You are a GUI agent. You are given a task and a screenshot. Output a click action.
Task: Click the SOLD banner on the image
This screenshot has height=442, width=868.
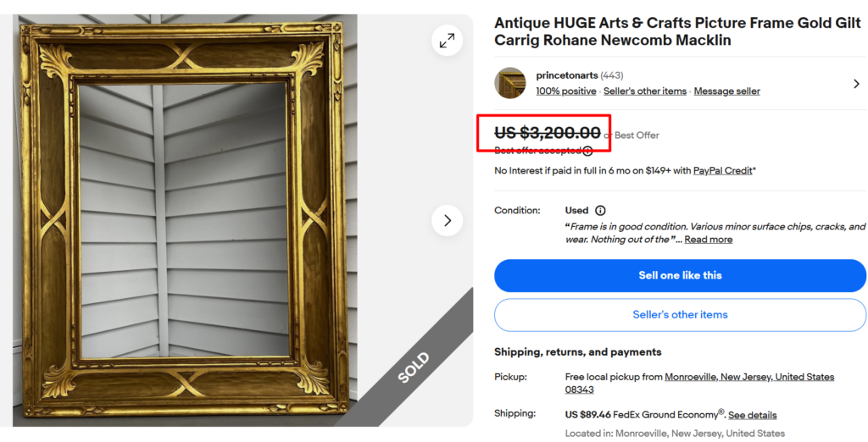click(414, 367)
